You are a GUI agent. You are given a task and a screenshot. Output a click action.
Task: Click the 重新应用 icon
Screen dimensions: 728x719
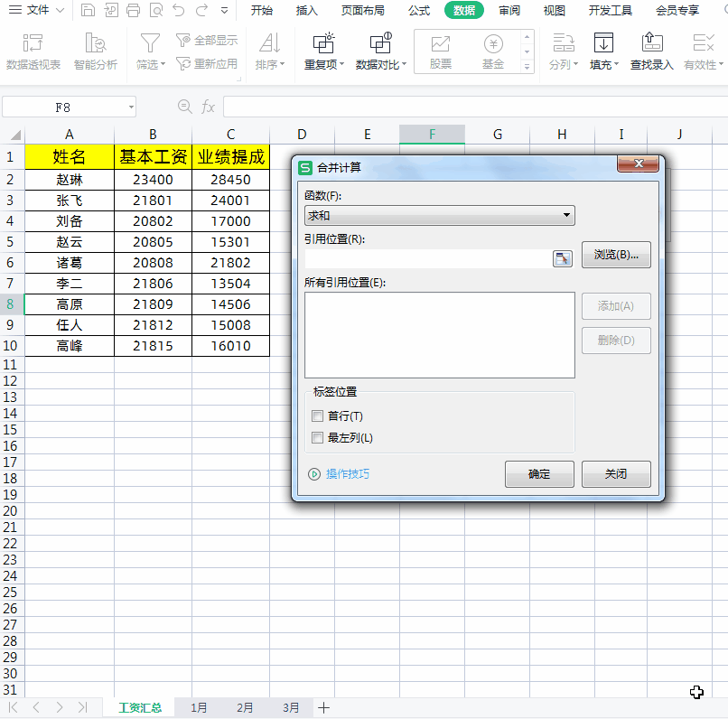pyautogui.click(x=183, y=63)
